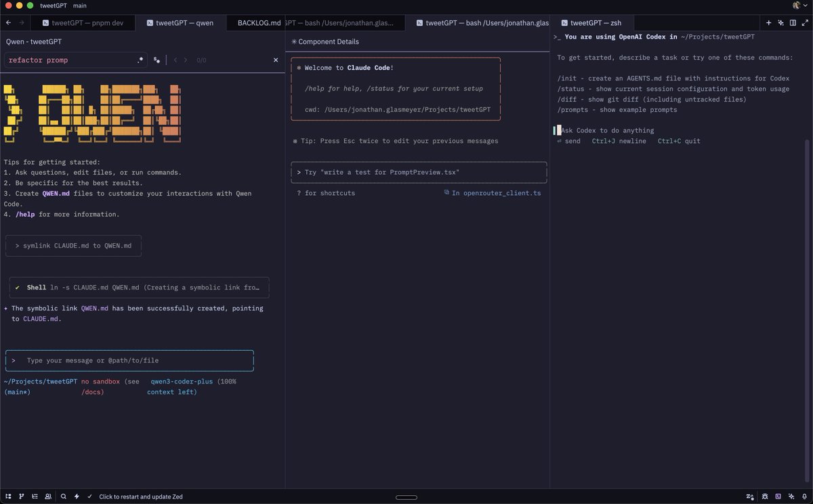Screen dimensions: 813x504
Task: Click the 'Ctrl+C quit' hint in Codex
Action: (679, 141)
